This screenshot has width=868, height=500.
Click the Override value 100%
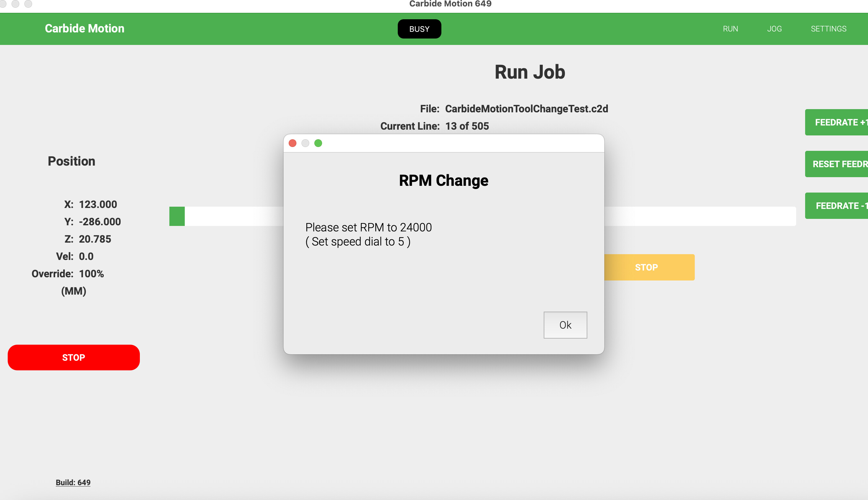click(x=91, y=274)
